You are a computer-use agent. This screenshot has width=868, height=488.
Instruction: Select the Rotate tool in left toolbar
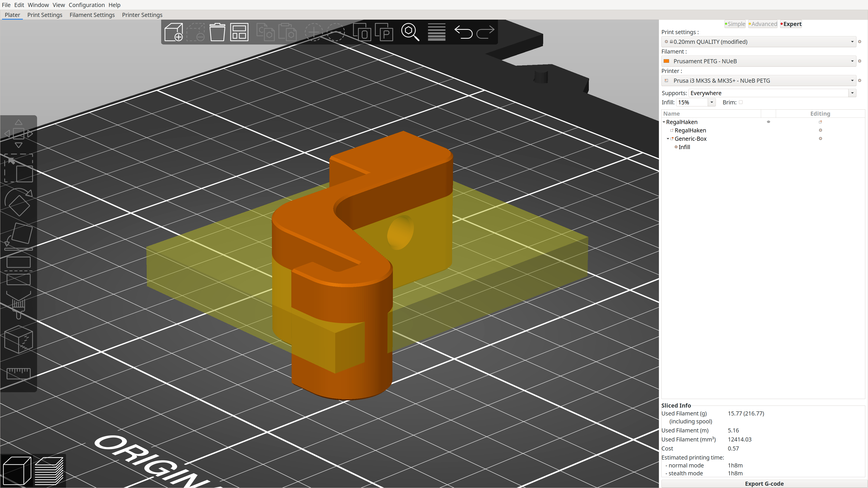(19, 202)
